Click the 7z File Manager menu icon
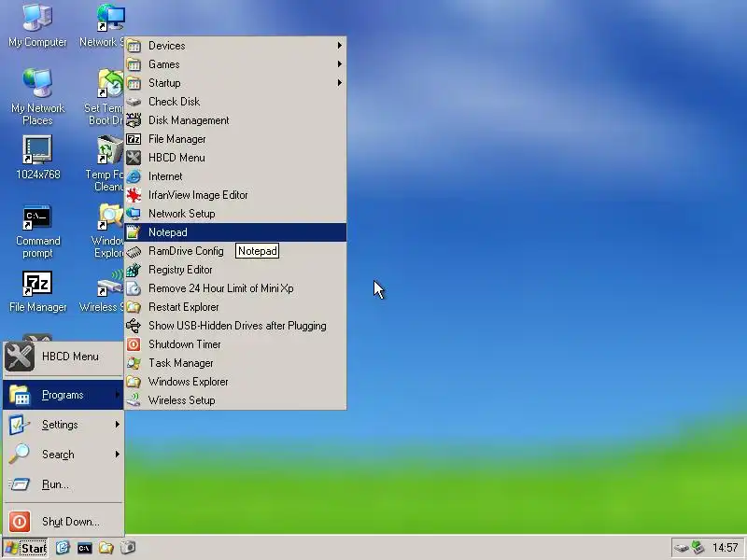 tap(134, 138)
